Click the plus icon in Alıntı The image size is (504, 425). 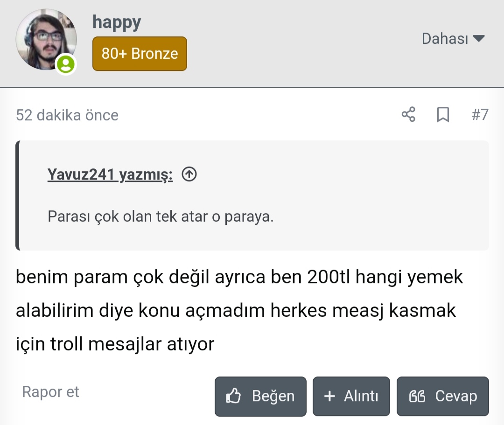[329, 397]
